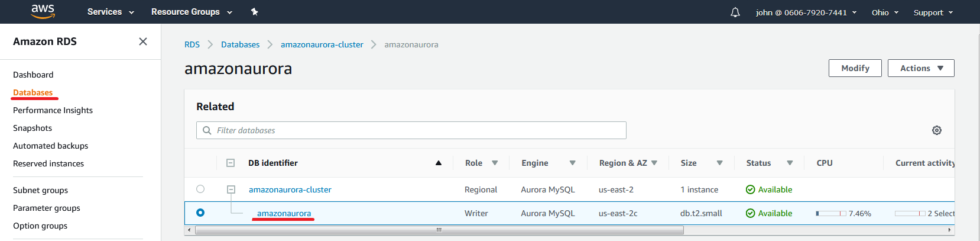Open the notifications bell
The image size is (980, 241).
tap(735, 12)
